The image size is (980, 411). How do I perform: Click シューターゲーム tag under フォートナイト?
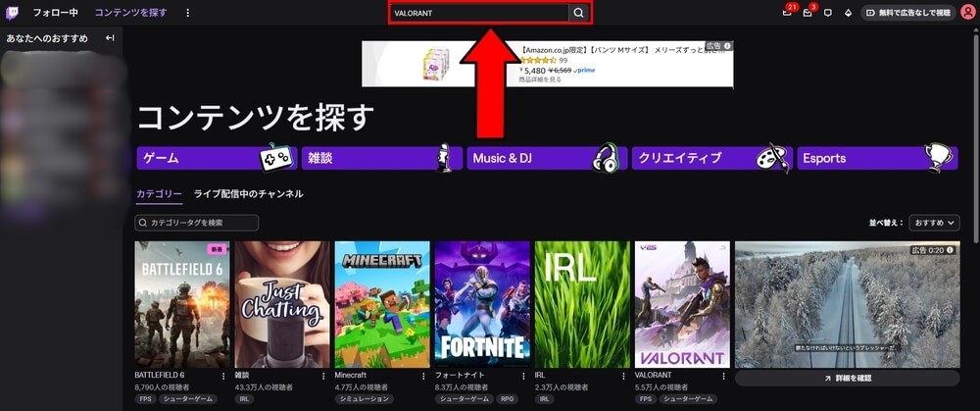pyautogui.click(x=465, y=398)
